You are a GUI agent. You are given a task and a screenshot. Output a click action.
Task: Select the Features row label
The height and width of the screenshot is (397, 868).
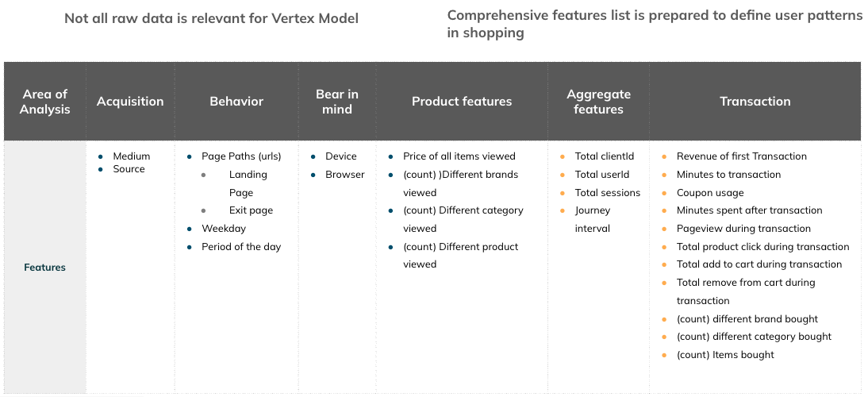click(45, 268)
